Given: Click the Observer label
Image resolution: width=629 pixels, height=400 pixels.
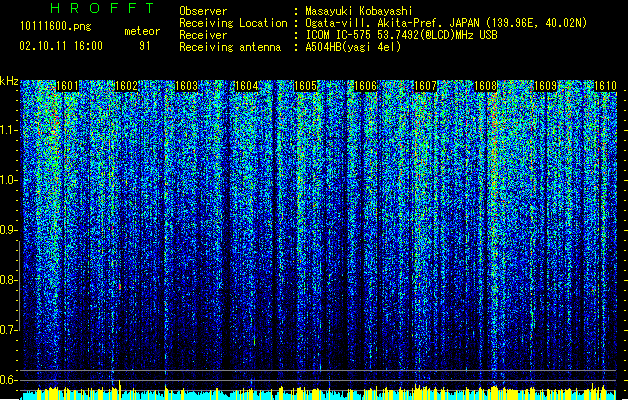Looking at the screenshot, I should [x=203, y=11].
